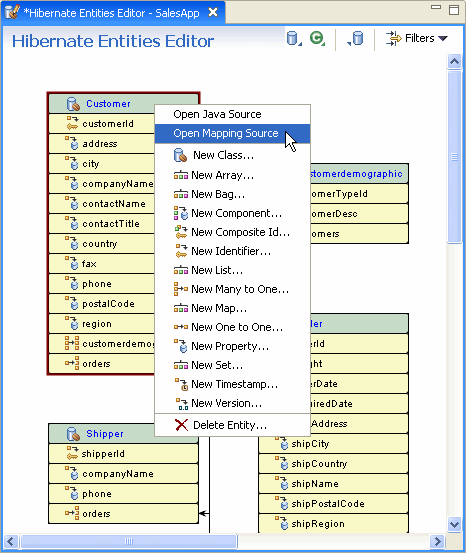
Task: Choose New Bag... menu entry
Action: point(232,194)
